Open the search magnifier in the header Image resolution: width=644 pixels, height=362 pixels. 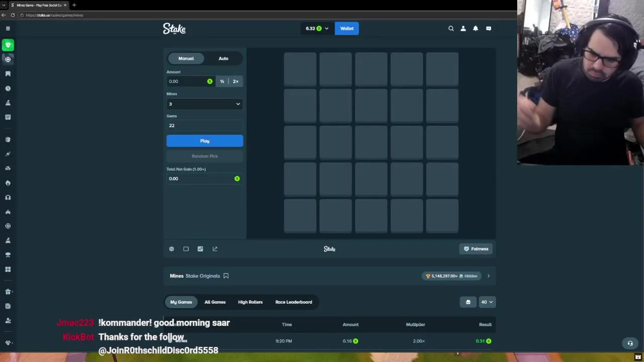(x=451, y=29)
